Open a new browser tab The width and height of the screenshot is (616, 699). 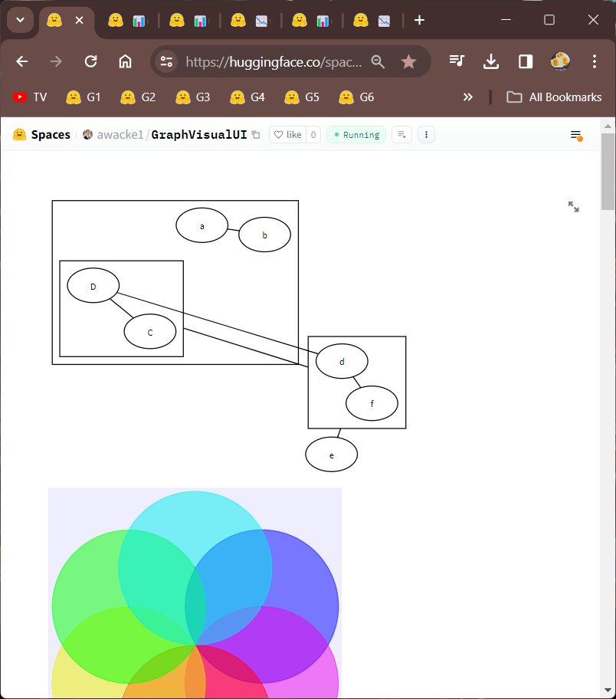pyautogui.click(x=419, y=20)
